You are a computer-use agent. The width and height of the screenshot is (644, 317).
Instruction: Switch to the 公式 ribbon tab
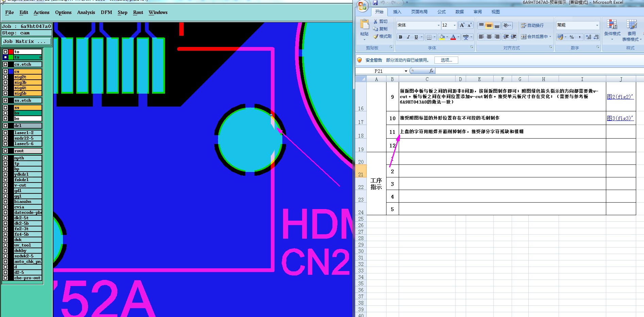pos(442,12)
